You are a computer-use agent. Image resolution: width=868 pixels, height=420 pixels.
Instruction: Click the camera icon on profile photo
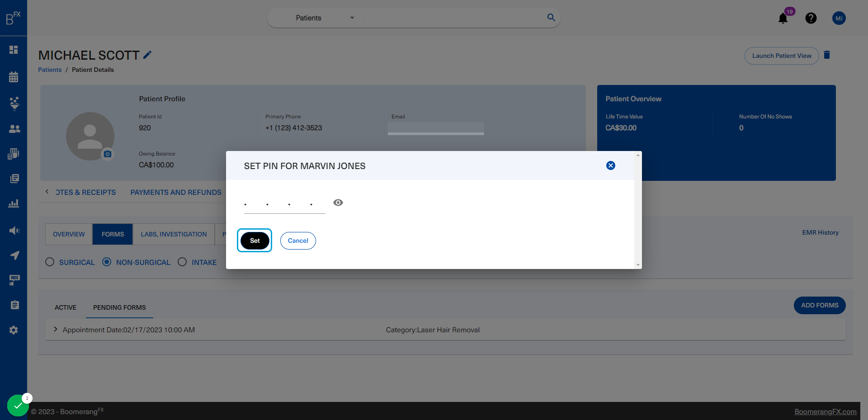[107, 154]
